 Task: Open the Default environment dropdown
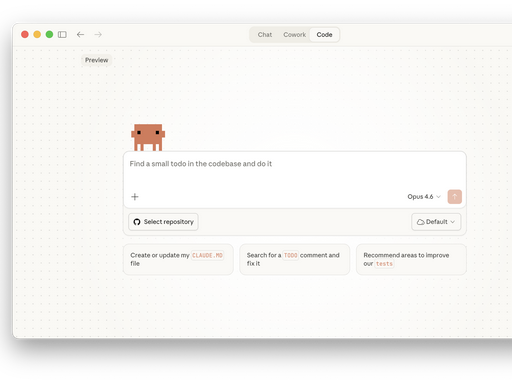tap(436, 222)
